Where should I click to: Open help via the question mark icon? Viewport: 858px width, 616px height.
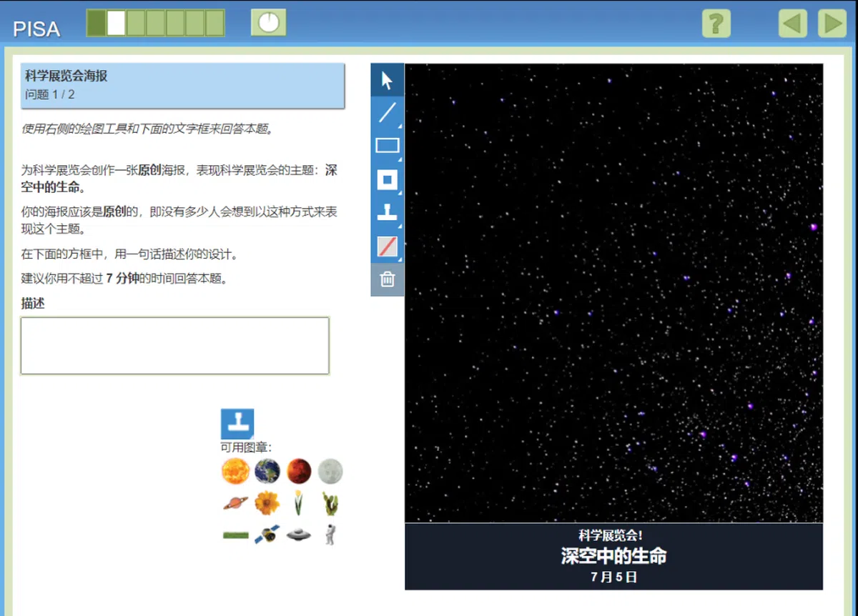coord(716,23)
